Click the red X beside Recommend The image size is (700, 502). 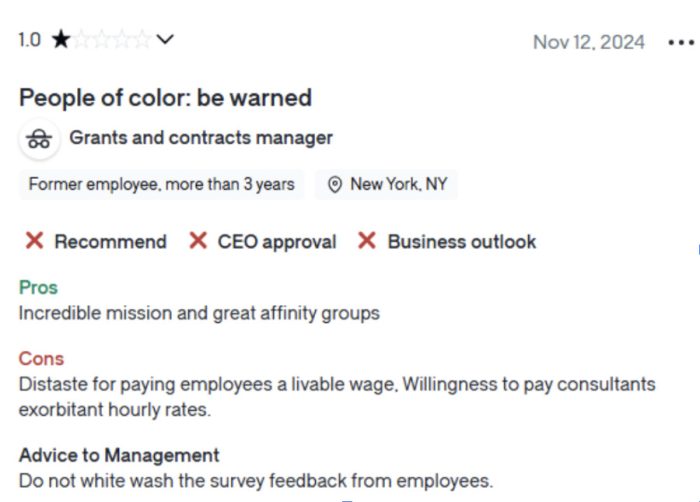coord(34,241)
